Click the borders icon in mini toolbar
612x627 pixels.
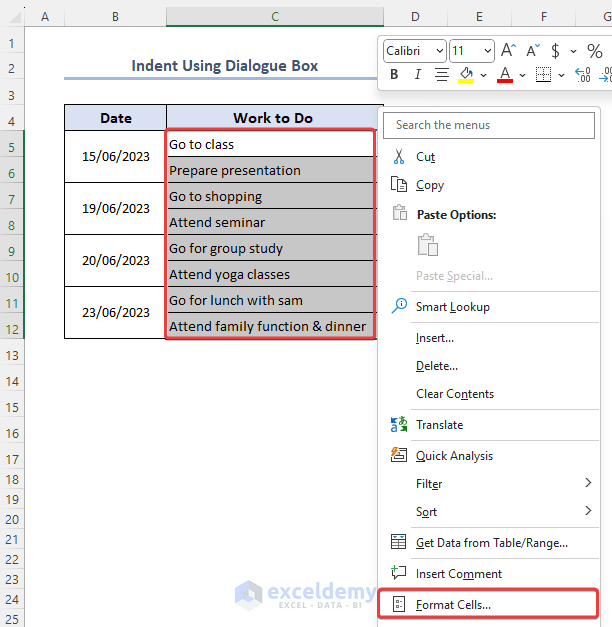pyautogui.click(x=543, y=74)
